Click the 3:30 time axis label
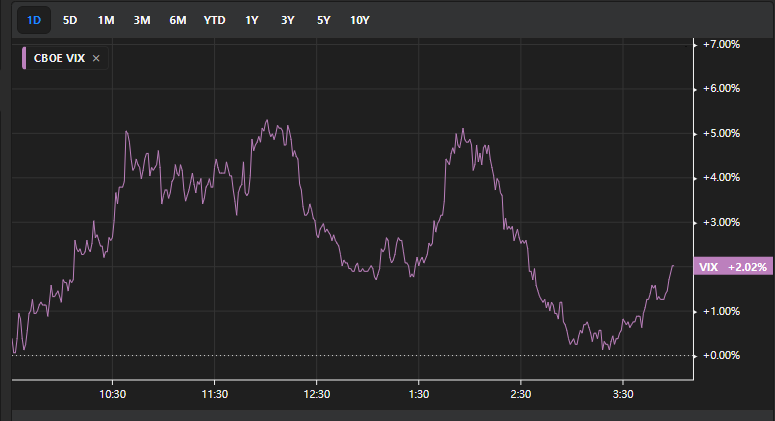Viewport: 775px width, 421px height. [x=623, y=395]
